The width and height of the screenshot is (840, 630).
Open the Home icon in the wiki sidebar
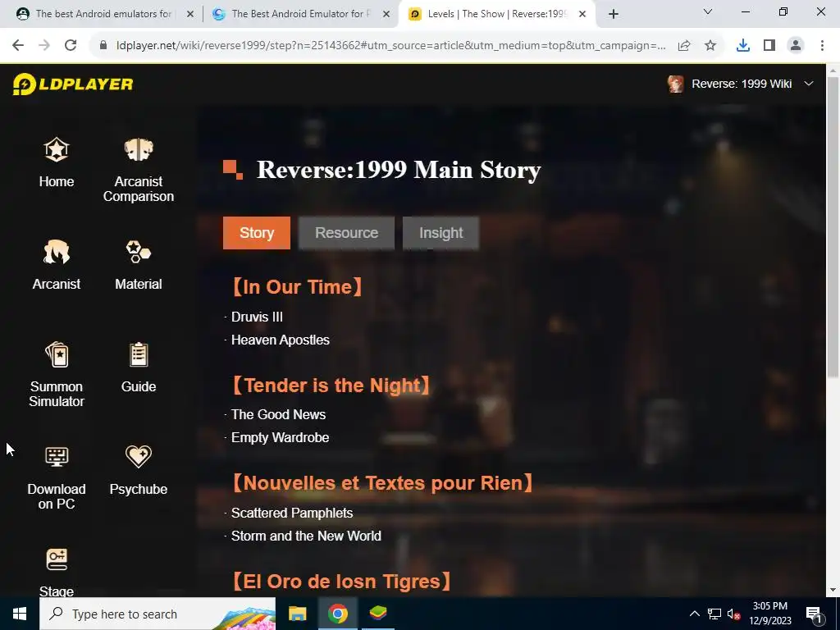click(57, 149)
